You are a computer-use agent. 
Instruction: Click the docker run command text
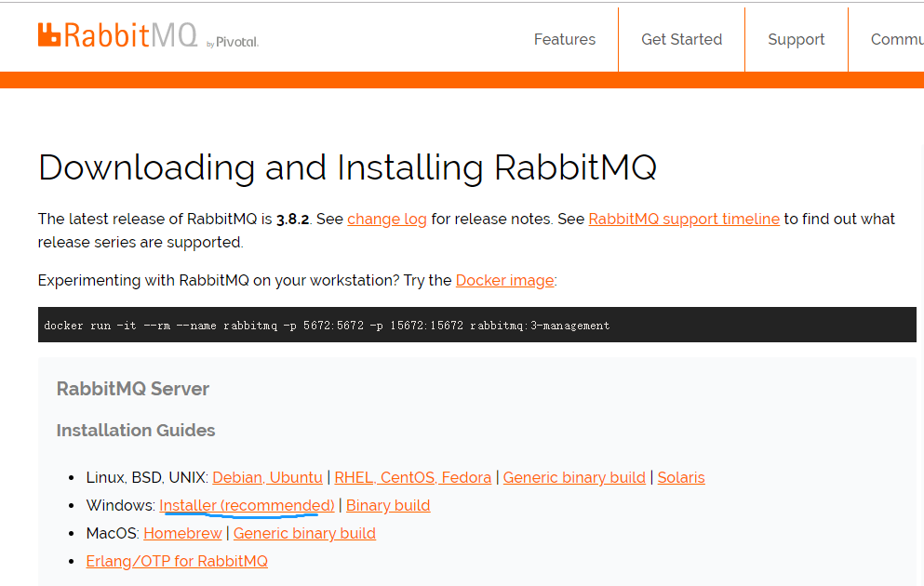[327, 326]
